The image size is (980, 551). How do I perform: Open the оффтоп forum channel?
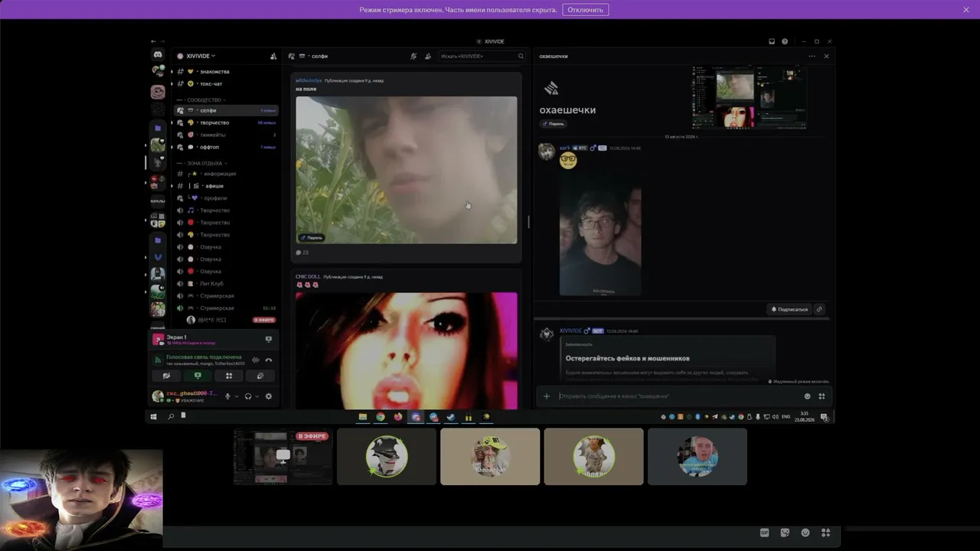[x=227, y=147]
